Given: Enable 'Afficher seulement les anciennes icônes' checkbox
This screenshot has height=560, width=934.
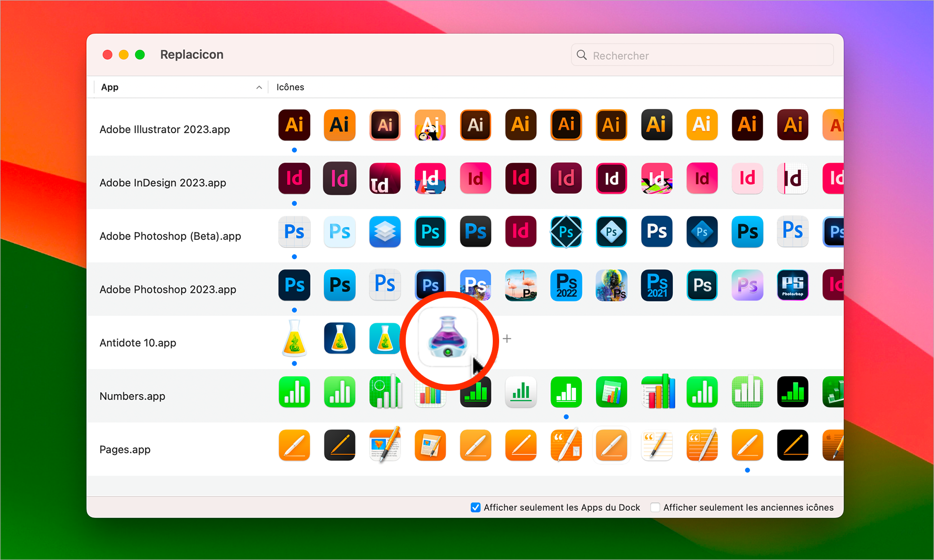Looking at the screenshot, I should click(x=655, y=507).
